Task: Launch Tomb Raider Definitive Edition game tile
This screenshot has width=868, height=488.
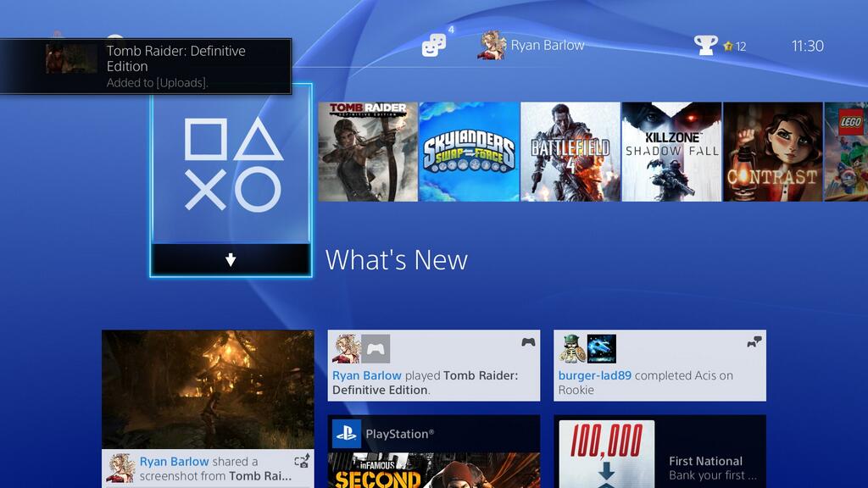Action: point(368,152)
